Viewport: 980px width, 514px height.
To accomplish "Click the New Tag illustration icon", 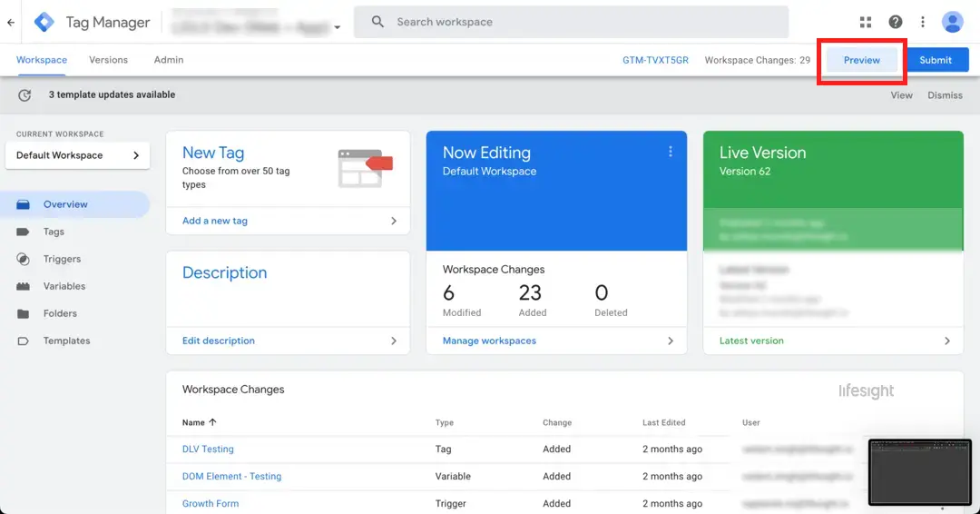I will 365,168.
